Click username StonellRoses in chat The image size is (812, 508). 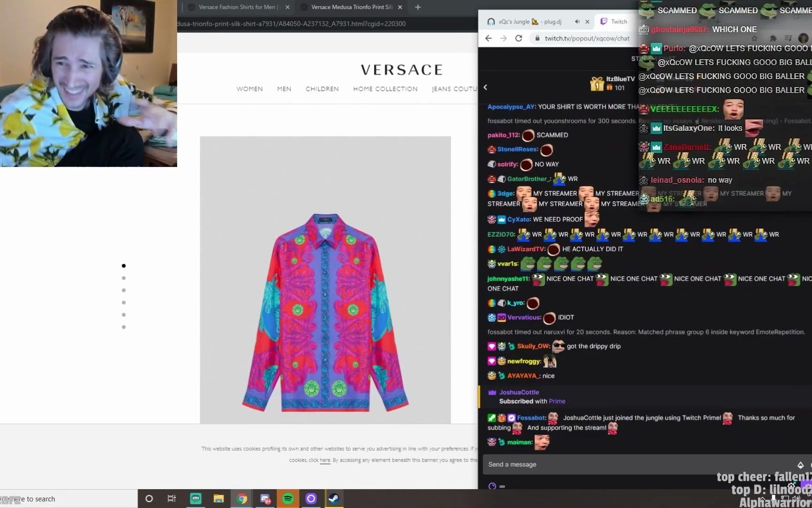point(517,149)
